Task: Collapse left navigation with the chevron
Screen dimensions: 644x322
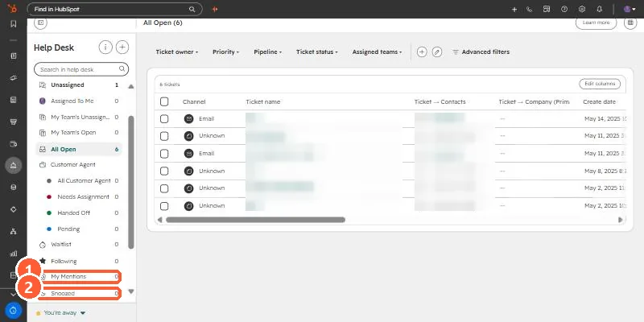Action: [13, 295]
